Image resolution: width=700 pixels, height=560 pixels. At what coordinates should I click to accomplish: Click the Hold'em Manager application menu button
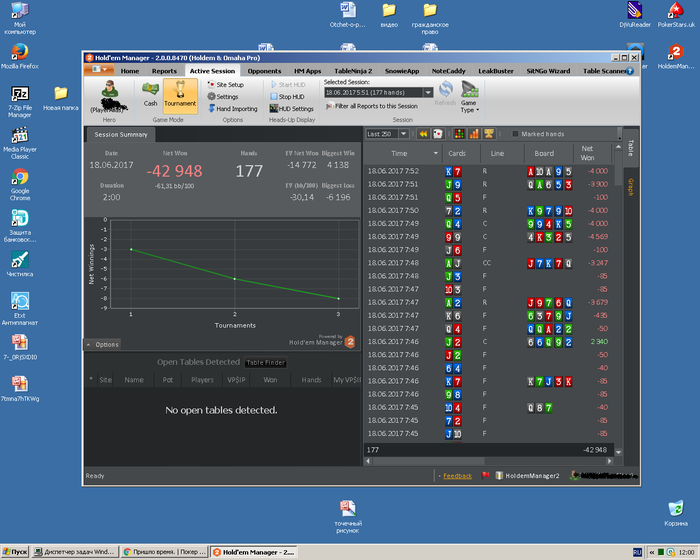point(99,70)
